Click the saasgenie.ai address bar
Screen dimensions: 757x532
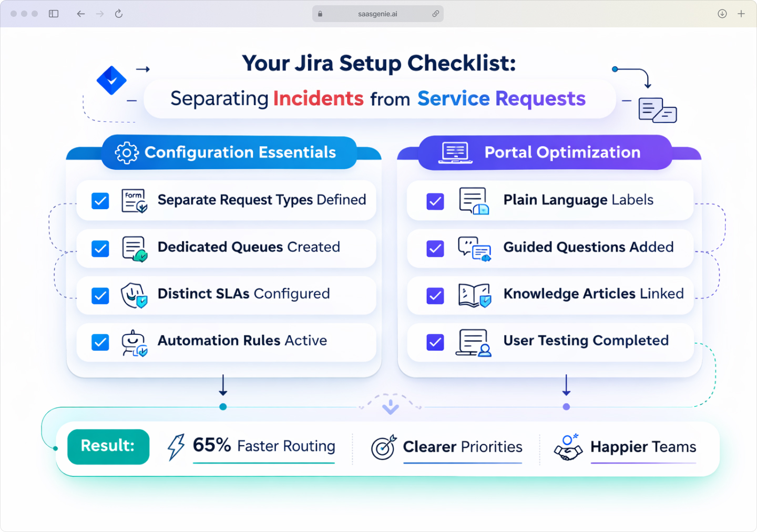[378, 14]
